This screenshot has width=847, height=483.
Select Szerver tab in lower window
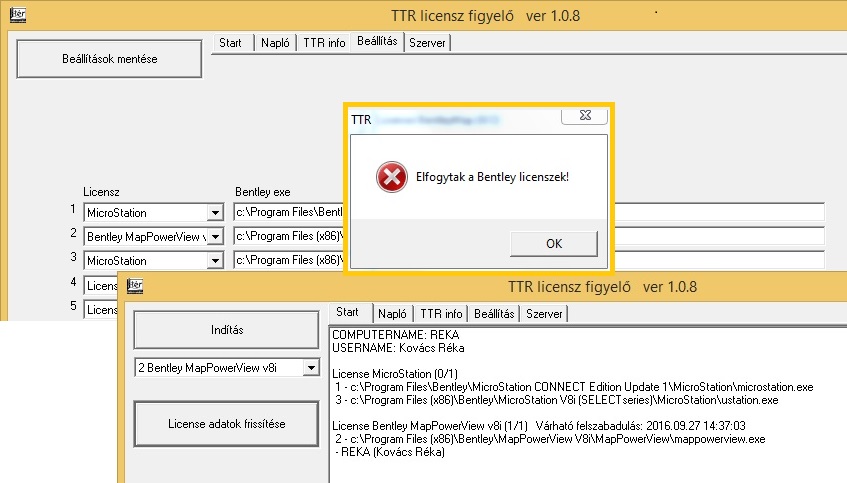click(x=544, y=313)
